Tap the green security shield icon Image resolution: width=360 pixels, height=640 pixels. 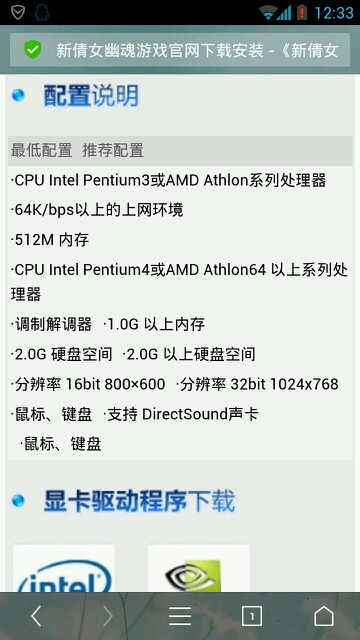pos(33,50)
